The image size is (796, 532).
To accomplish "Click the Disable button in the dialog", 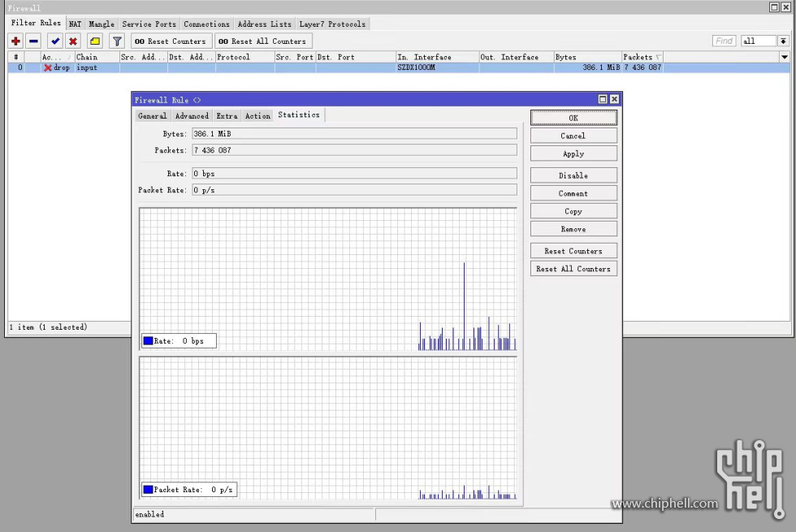I will [573, 175].
